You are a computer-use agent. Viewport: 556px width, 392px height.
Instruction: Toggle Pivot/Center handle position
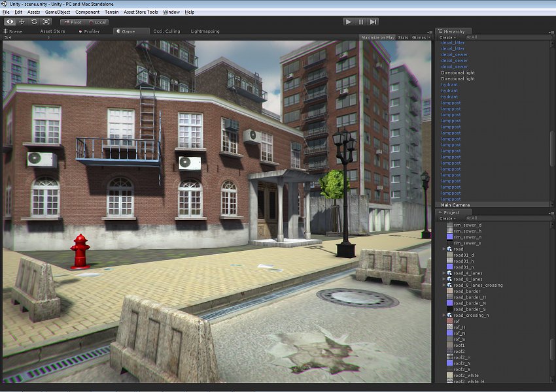73,22
